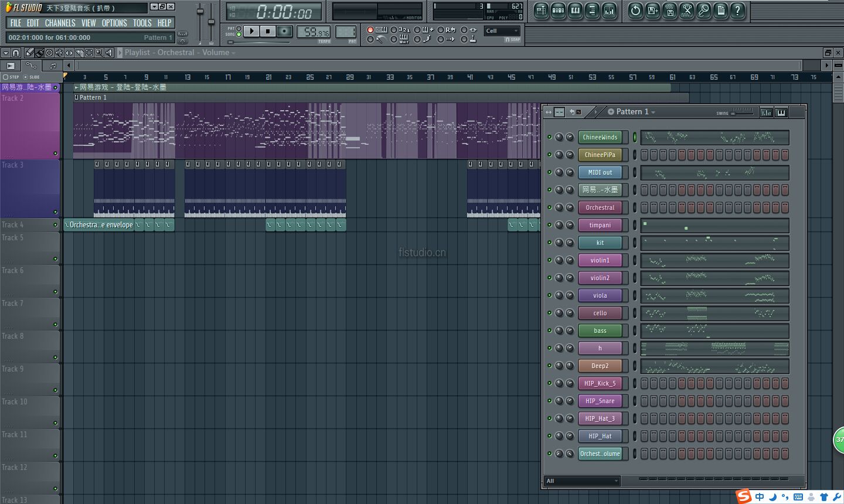Click the one-click recording microphone icon
Image resolution: width=844 pixels, height=504 pixels.
pyautogui.click(x=703, y=10)
